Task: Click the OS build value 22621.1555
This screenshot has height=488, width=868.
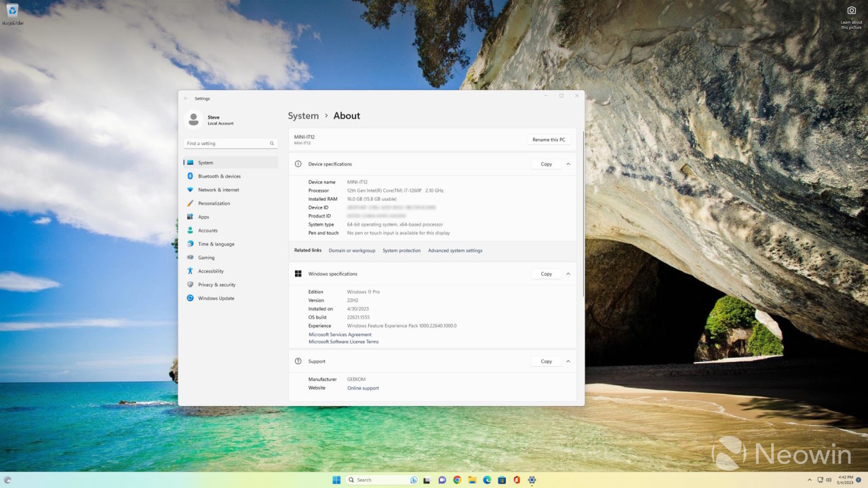Action: coord(358,317)
